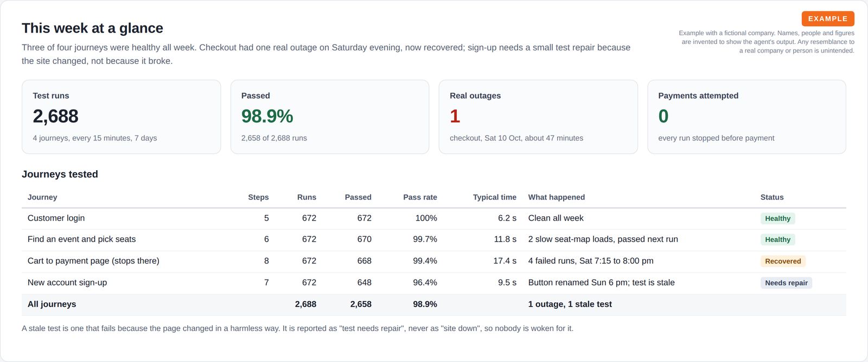Click the 96.4% pass rate cell
868x362 pixels.
point(425,283)
